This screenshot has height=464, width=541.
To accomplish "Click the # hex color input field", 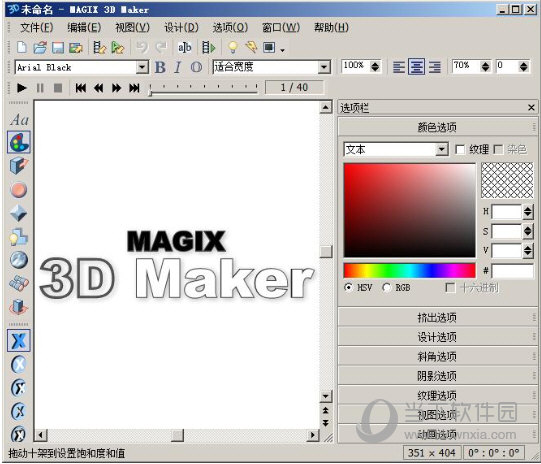I will [x=512, y=271].
